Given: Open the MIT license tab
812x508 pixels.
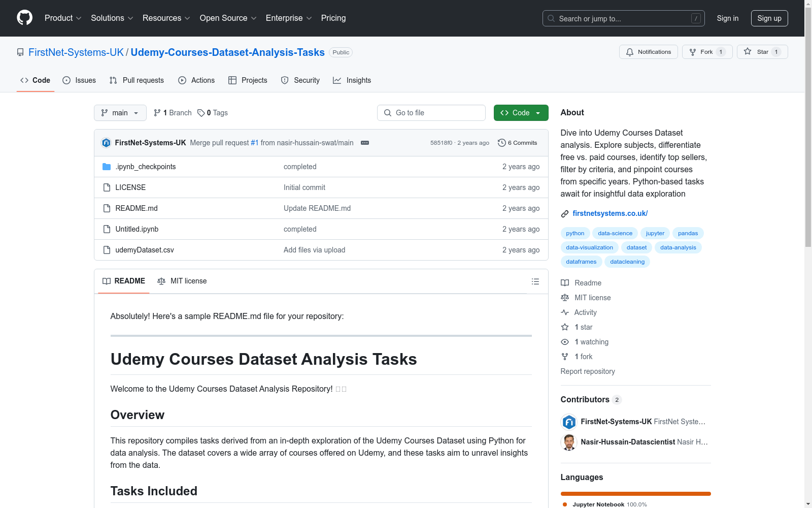Looking at the screenshot, I should coord(182,281).
